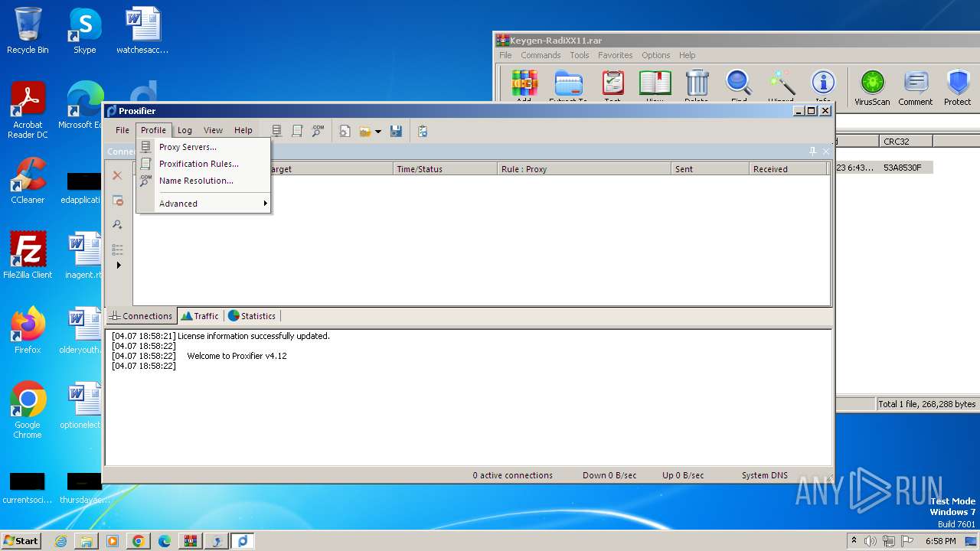
Task: Click 'License information successfully updated' log line
Action: pyautogui.click(x=253, y=336)
